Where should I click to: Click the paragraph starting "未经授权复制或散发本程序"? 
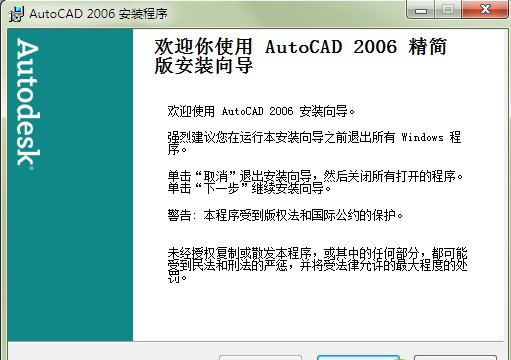(317, 265)
